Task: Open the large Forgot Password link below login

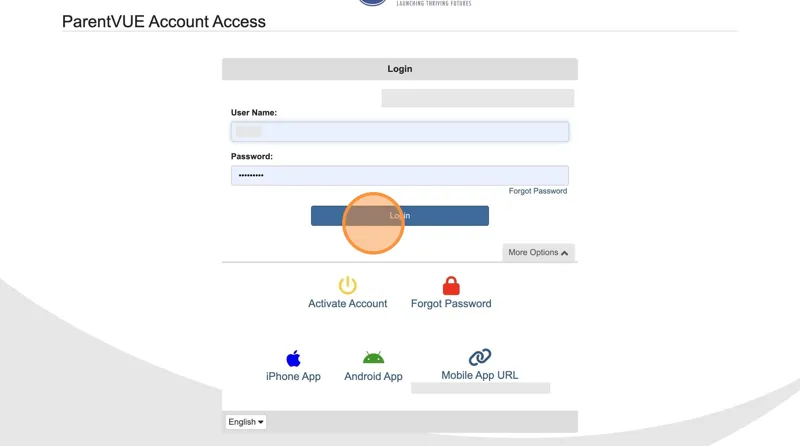Action: pyautogui.click(x=451, y=304)
